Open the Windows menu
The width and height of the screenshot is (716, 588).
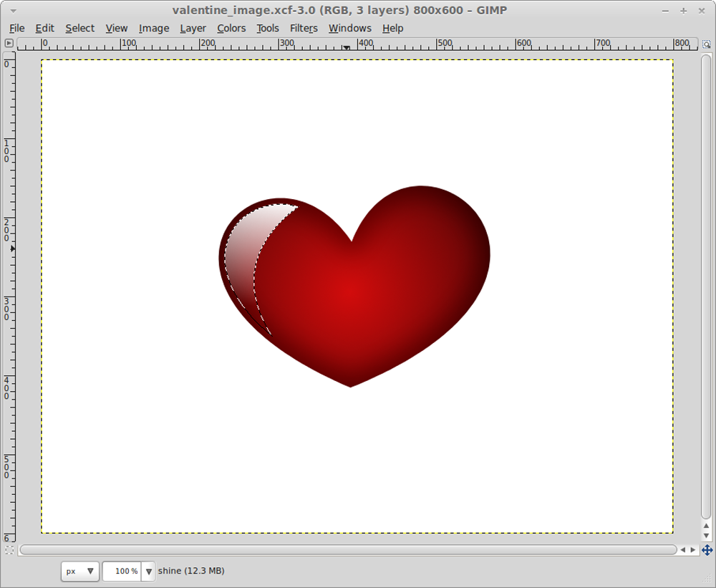(349, 28)
